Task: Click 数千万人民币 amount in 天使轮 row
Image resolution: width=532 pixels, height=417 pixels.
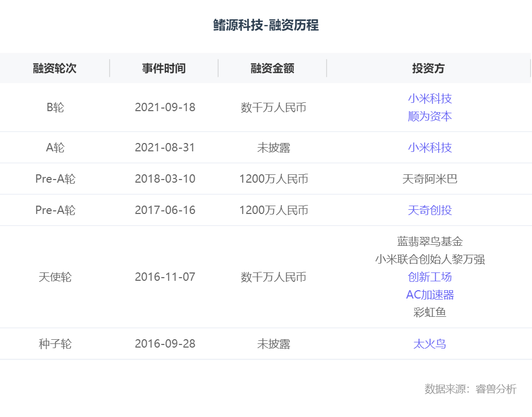Action: (x=273, y=277)
